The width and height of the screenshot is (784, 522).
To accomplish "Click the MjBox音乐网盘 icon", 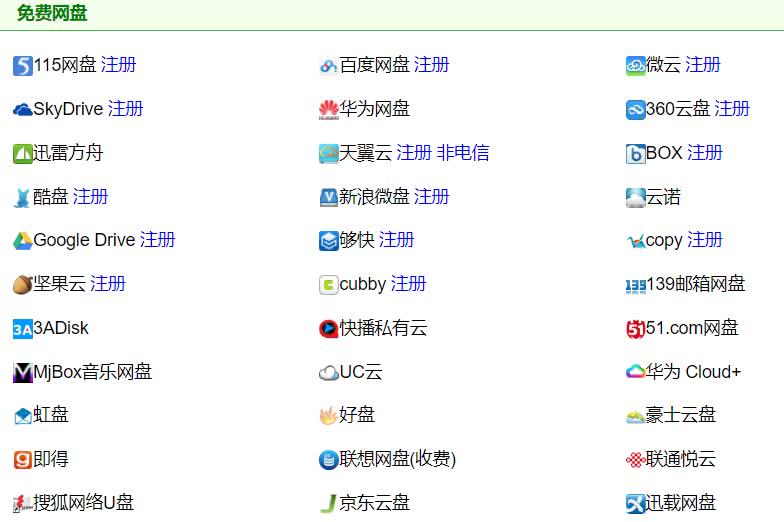I will (22, 372).
